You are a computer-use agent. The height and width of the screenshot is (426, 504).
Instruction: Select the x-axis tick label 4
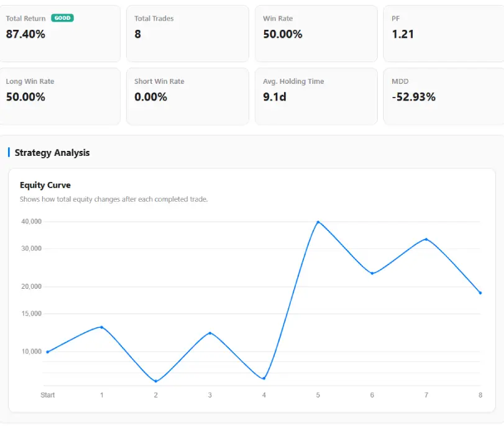(264, 395)
